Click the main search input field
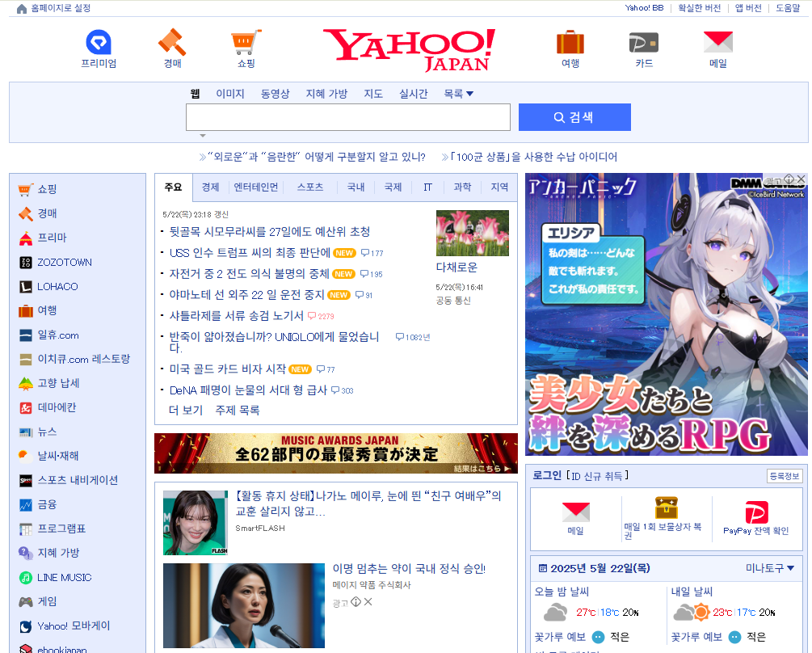This screenshot has width=812, height=653. coord(348,117)
